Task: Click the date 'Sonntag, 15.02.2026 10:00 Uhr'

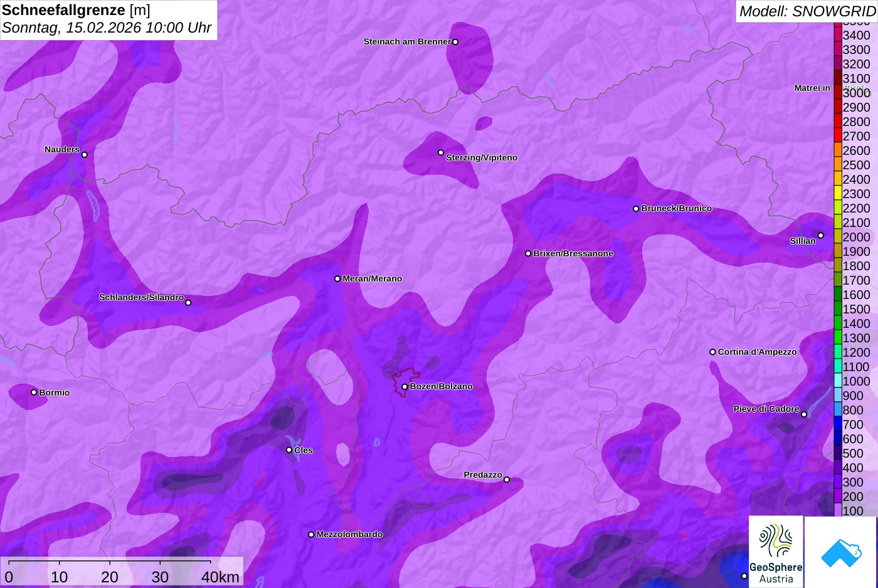Action: [107, 28]
